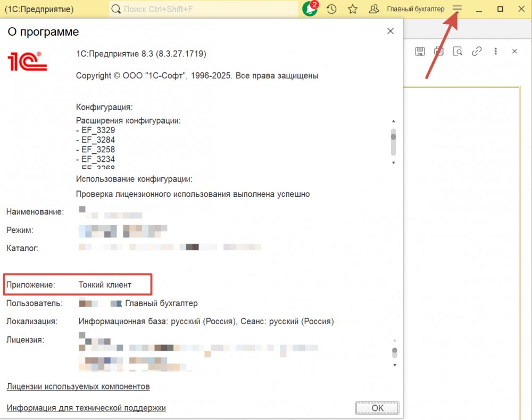Click the license field scrollbar thumb
Image resolution: width=532 pixels, height=420 pixels.
pyautogui.click(x=395, y=350)
